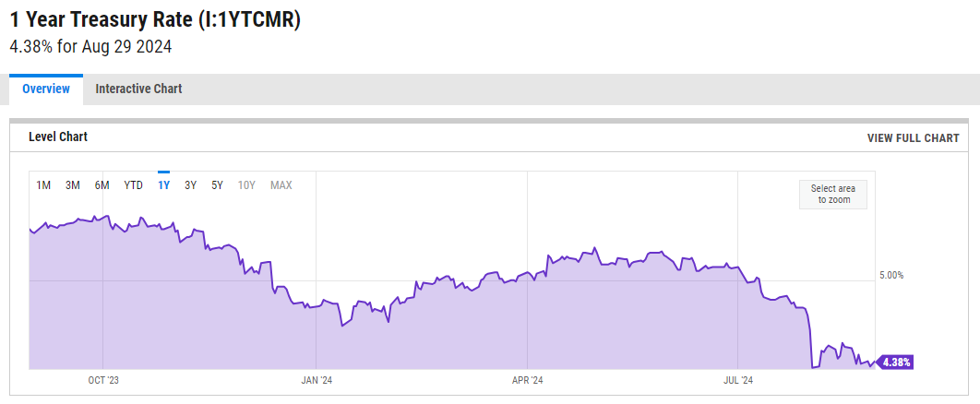
Task: Select the 3Y time range
Action: 191,184
